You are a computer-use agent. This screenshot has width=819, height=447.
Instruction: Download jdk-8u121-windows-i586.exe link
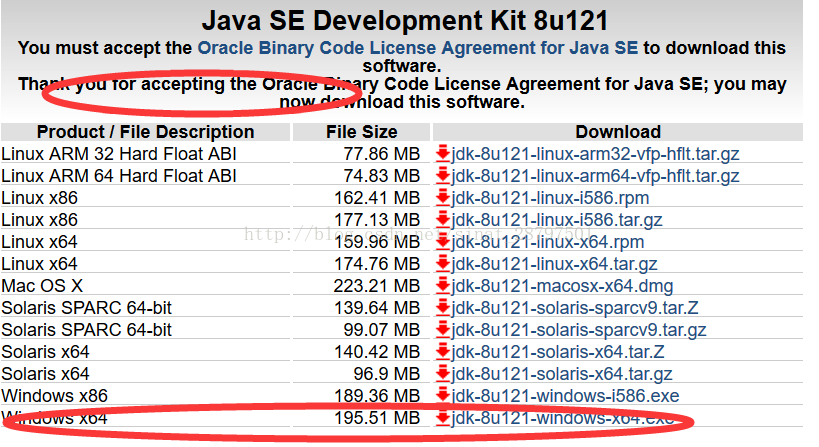click(565, 396)
